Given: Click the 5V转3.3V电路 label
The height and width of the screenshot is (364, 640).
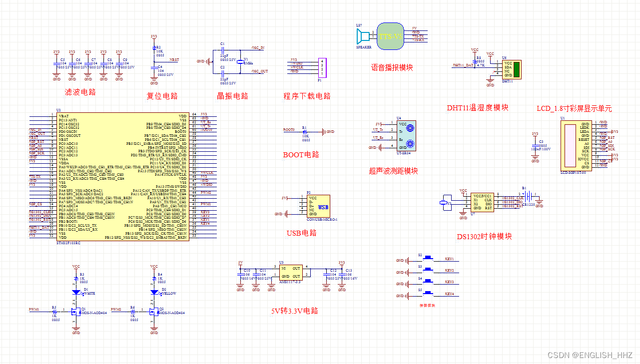Looking at the screenshot, I should (295, 311).
